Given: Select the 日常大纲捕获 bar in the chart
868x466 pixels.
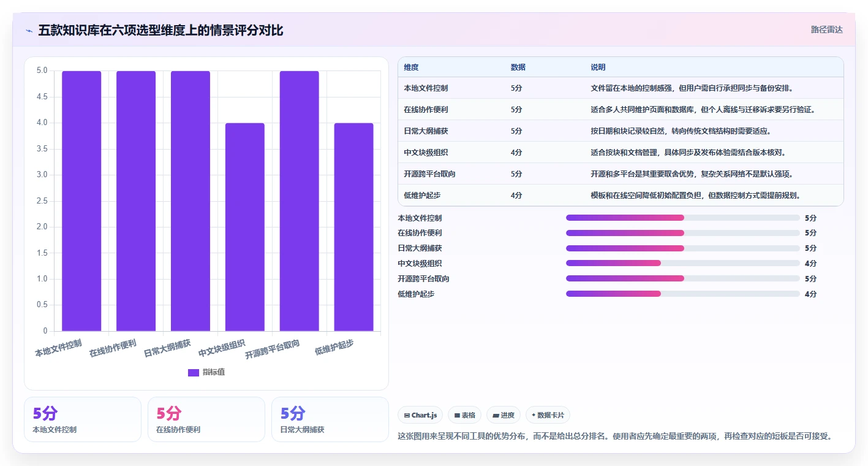Looking at the screenshot, I should click(x=191, y=201).
